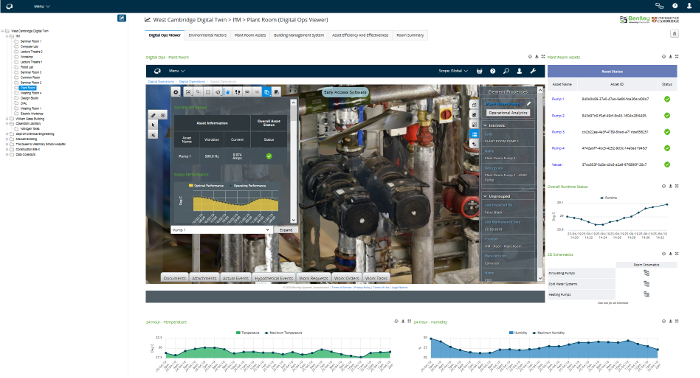
Task: Switch to the Building Management System tab
Action: (x=299, y=35)
